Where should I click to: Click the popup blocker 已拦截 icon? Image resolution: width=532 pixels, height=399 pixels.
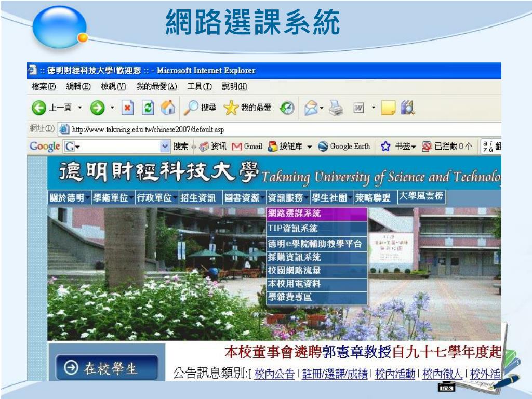(x=427, y=146)
